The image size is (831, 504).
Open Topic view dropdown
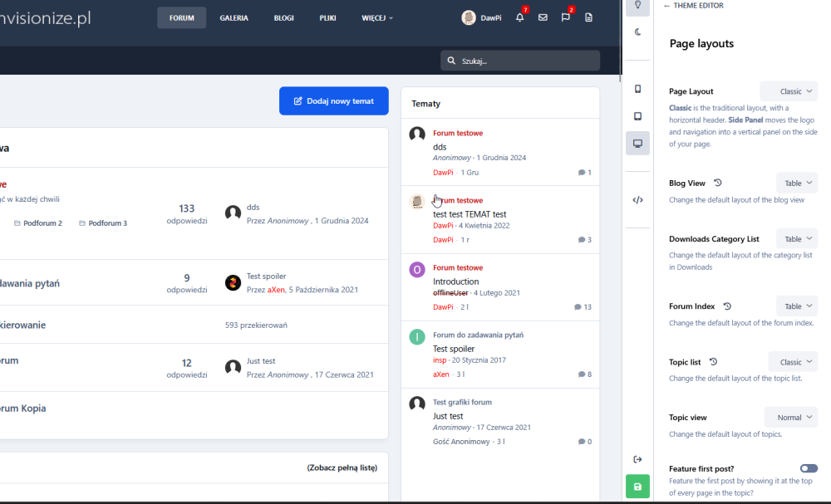point(791,418)
